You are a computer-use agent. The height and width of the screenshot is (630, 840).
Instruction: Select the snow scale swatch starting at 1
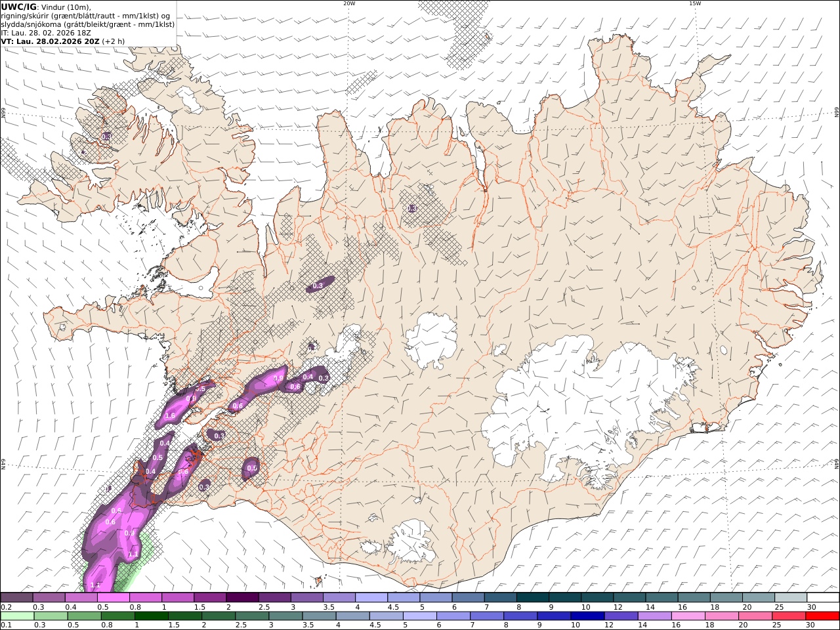pos(177,597)
